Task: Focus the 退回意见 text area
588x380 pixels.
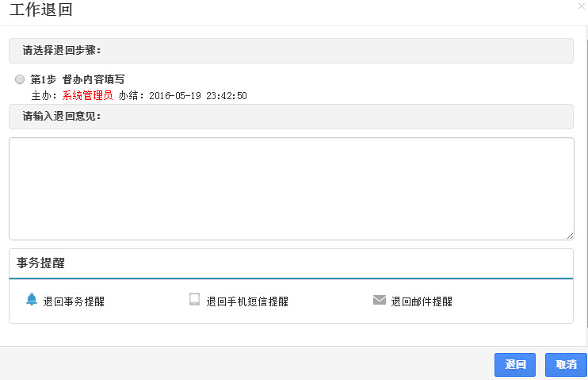Action: coord(291,188)
